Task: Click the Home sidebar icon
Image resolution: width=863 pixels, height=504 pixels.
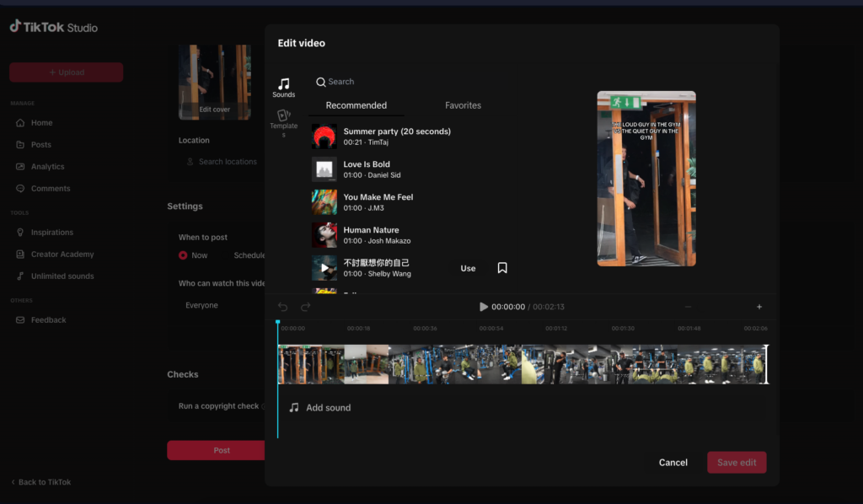Action: [x=20, y=123]
